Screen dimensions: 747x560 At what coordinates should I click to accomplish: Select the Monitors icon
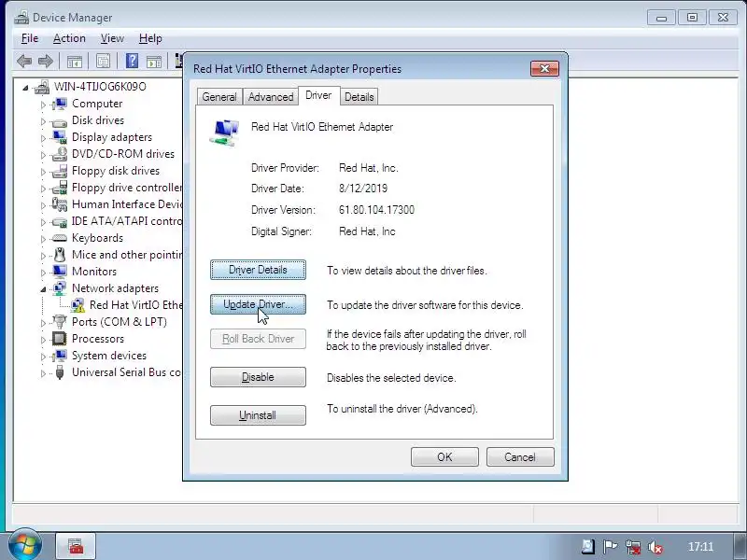click(x=60, y=272)
